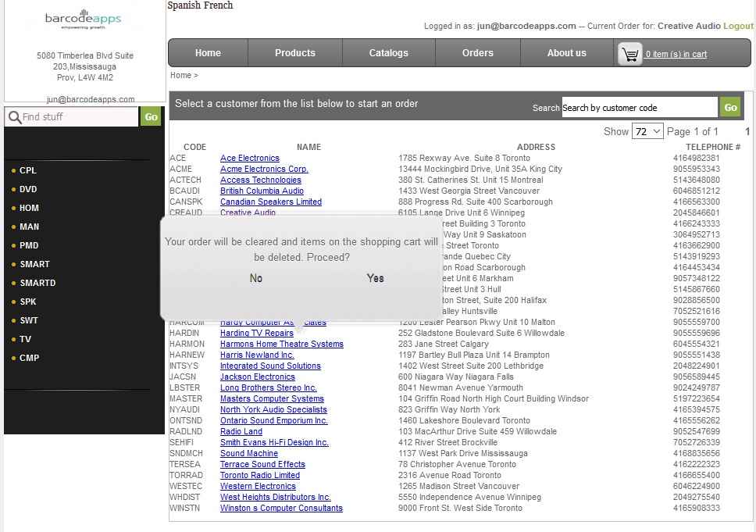Select customer Toronto Radio Limited

(x=260, y=475)
